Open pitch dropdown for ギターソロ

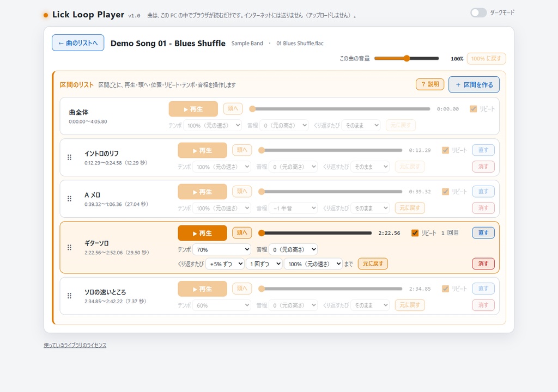pyautogui.click(x=293, y=249)
